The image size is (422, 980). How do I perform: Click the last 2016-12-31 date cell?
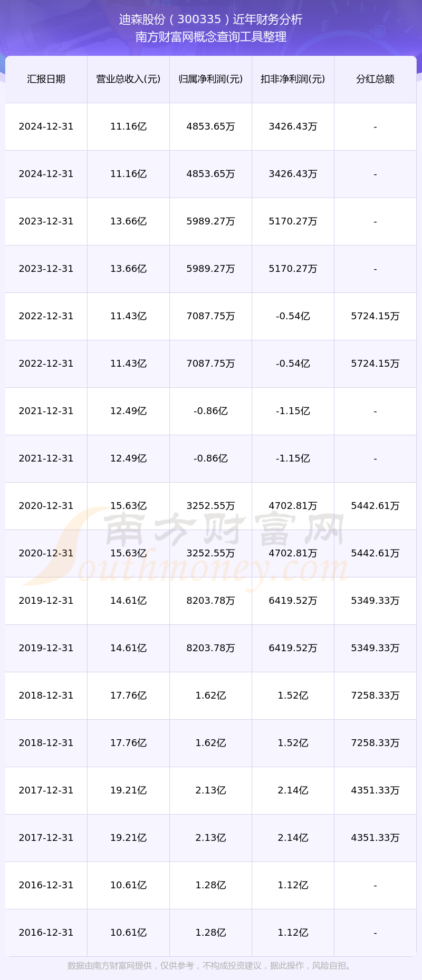coord(46,933)
